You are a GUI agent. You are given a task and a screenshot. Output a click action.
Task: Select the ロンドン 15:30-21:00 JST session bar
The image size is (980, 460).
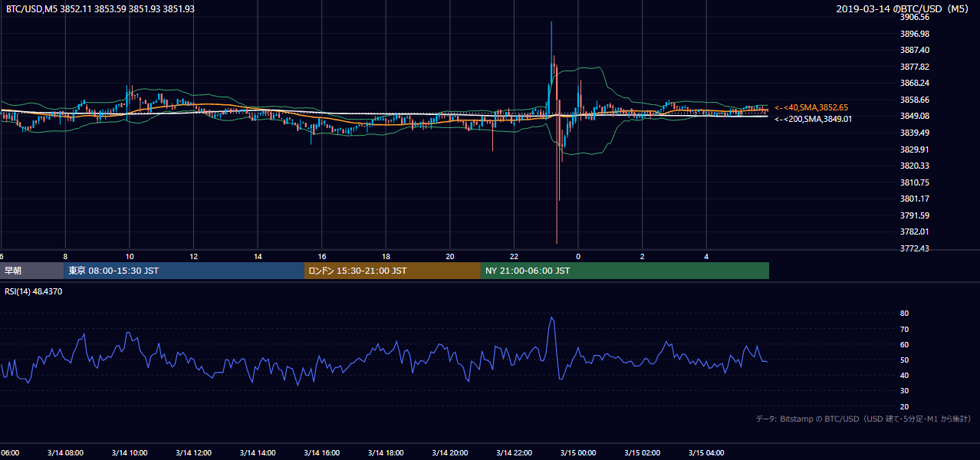coord(393,271)
